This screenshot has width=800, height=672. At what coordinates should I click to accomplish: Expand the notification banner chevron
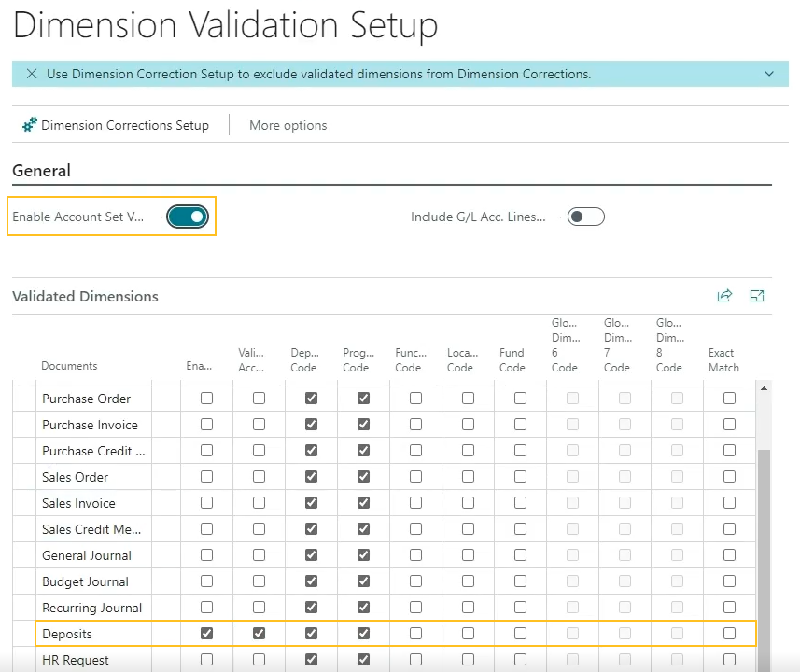pyautogui.click(x=769, y=73)
